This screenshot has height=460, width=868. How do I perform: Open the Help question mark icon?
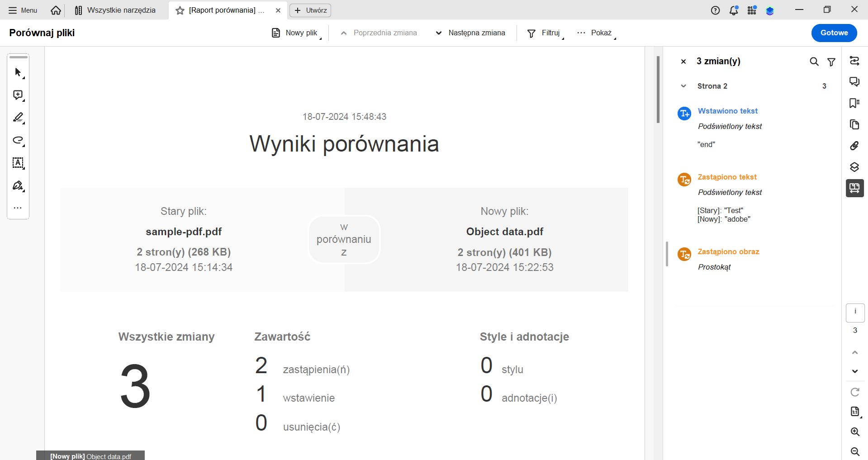(715, 10)
